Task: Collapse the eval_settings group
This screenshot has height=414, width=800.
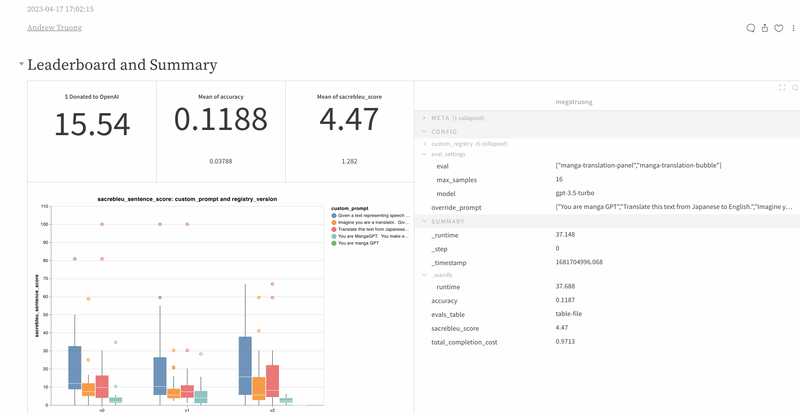Action: tap(424, 154)
